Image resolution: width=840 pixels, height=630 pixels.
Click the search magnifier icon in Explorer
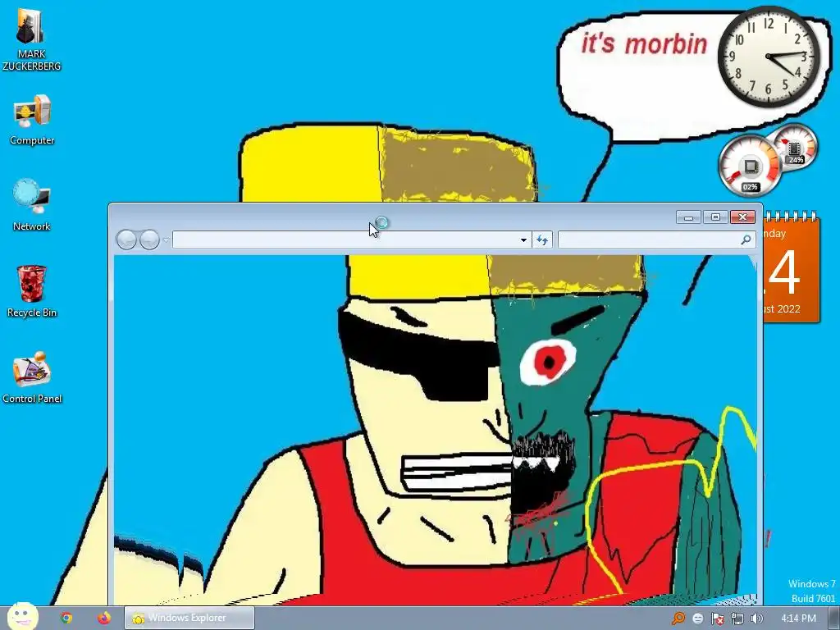click(745, 240)
